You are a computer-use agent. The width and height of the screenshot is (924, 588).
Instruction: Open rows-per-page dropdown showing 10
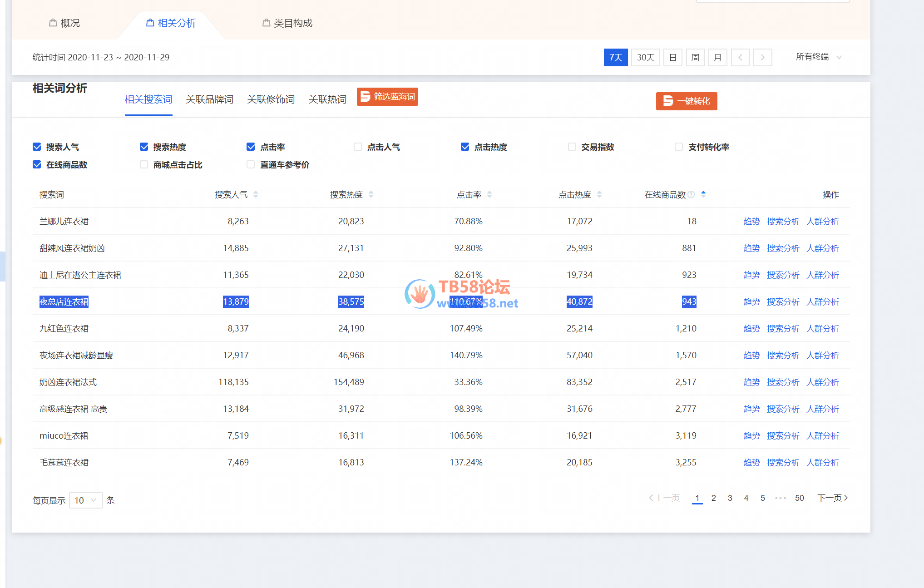point(86,500)
